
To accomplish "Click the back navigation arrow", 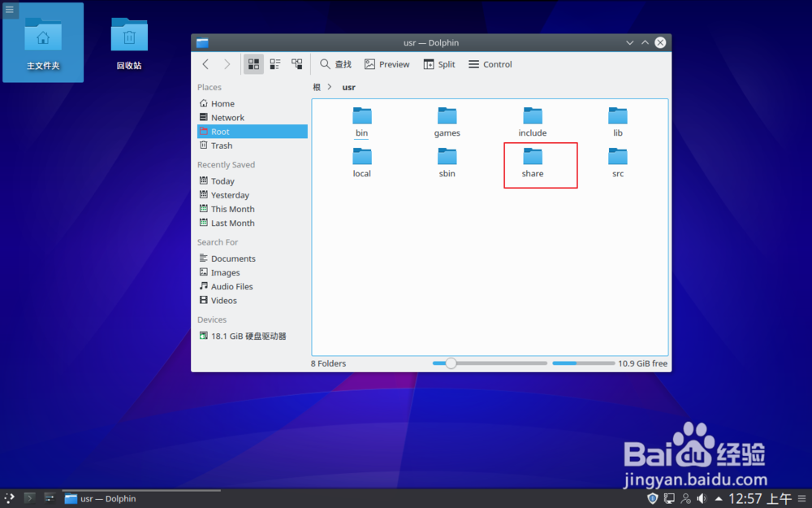I will tap(205, 63).
